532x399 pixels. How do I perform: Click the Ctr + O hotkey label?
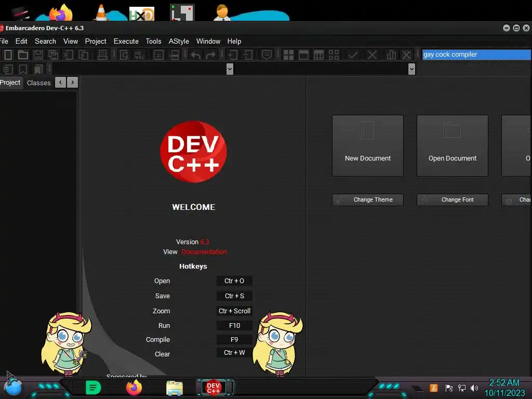point(234,281)
